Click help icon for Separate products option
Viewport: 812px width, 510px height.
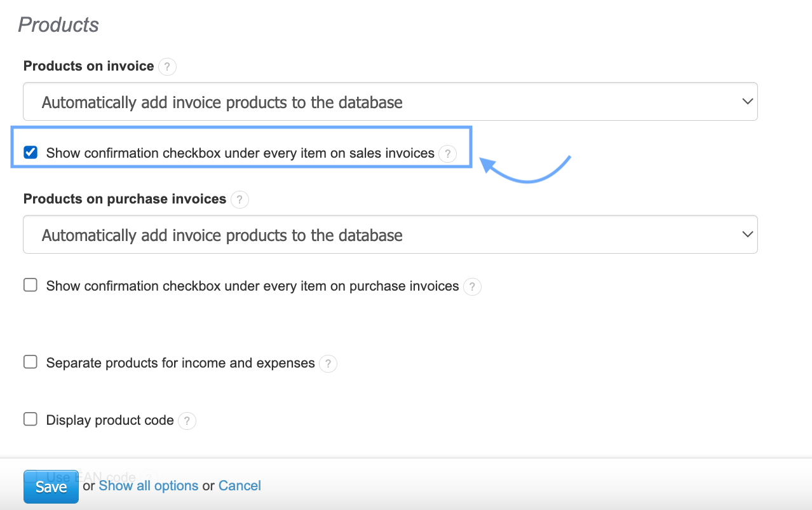[328, 364]
